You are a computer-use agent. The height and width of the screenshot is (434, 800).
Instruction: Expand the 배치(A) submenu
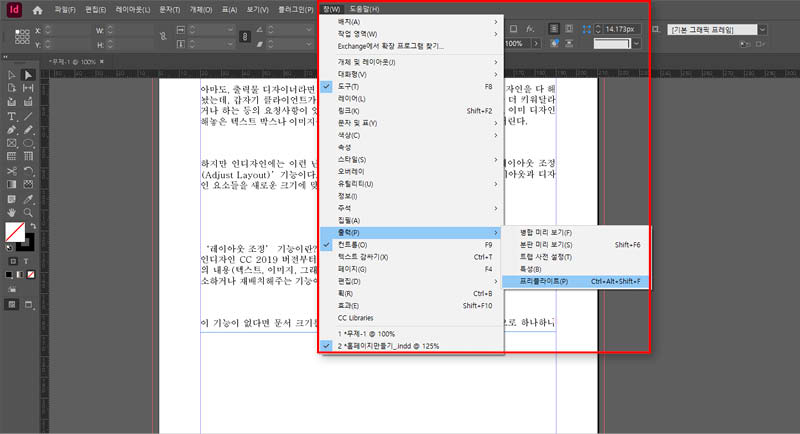411,22
